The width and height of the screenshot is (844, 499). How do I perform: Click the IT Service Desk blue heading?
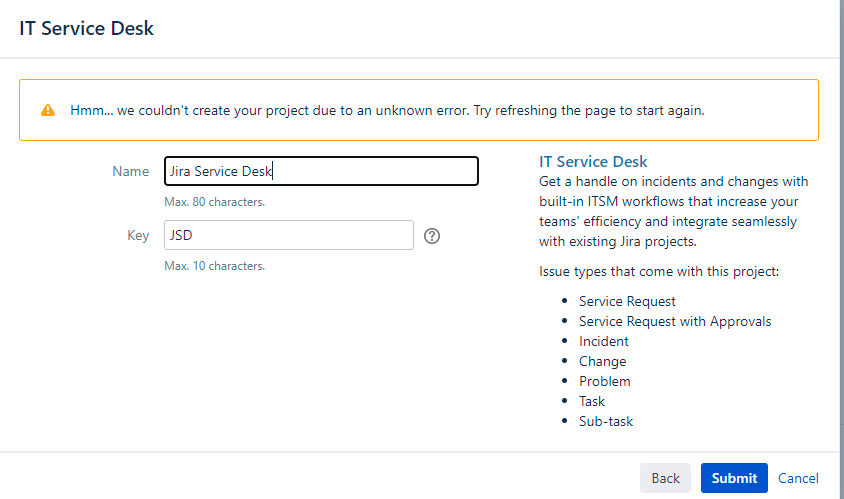coord(593,161)
